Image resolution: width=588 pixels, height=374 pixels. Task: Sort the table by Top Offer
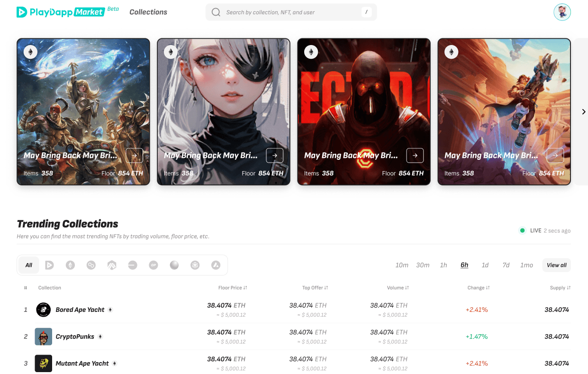point(315,288)
